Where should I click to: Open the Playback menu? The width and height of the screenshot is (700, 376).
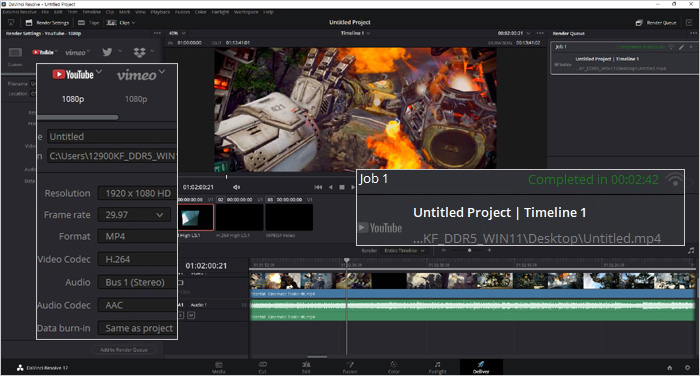tap(161, 12)
